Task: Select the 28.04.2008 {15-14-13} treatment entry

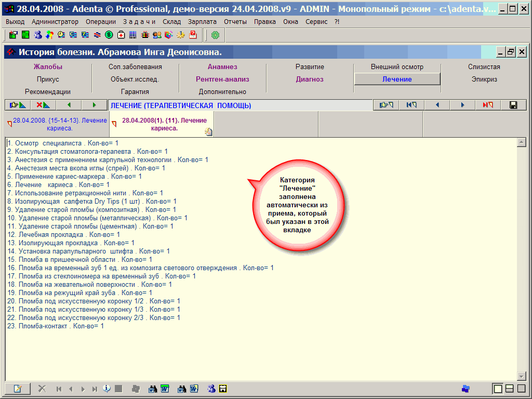Action: 59,124
